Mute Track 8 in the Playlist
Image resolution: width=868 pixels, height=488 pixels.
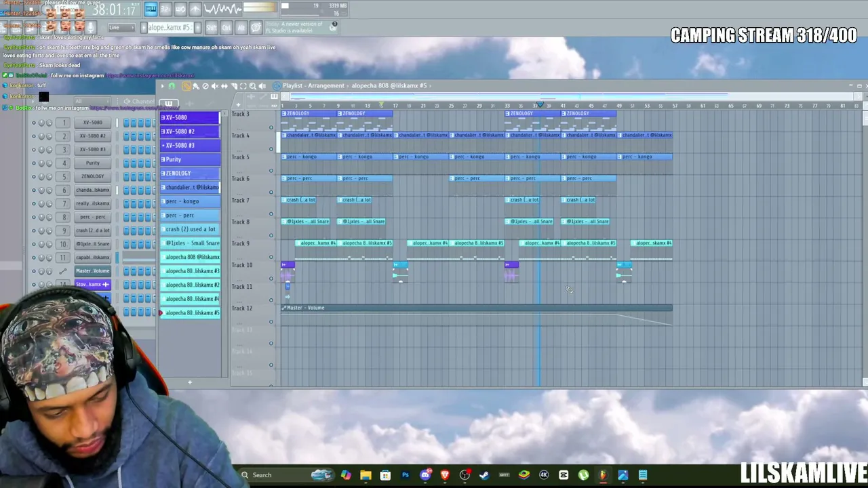pyautogui.click(x=271, y=235)
